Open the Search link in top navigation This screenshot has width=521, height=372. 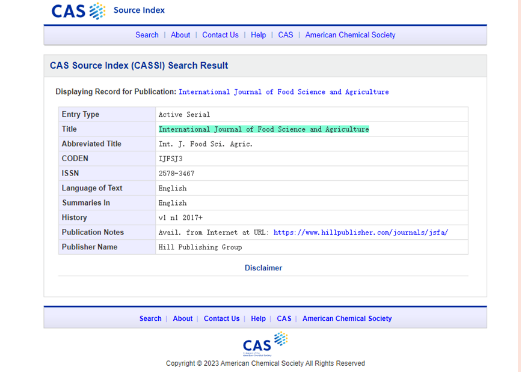[x=147, y=35]
